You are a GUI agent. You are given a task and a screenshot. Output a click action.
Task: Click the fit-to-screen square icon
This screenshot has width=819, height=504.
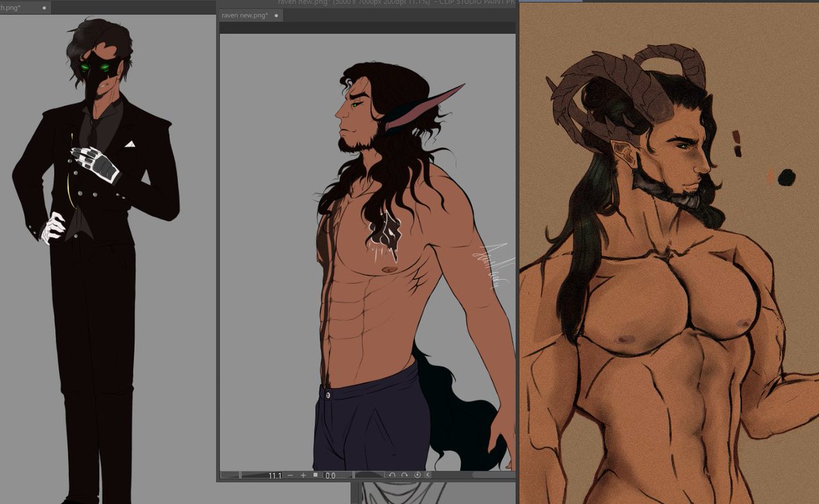tap(315, 475)
